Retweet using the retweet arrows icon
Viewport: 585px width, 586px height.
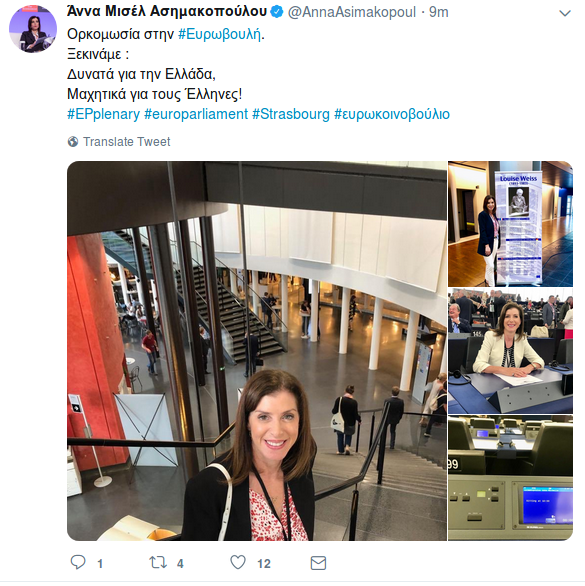pyautogui.click(x=158, y=562)
